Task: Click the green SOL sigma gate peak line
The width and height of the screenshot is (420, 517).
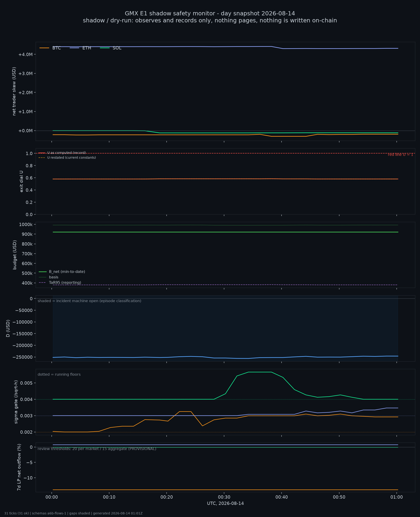Action: pyautogui.click(x=260, y=372)
